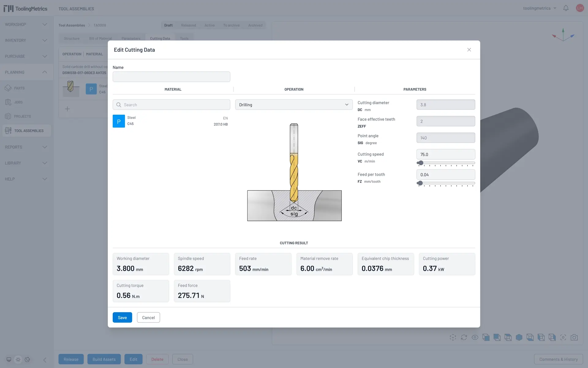Select the top face cube view
The width and height of the screenshot is (588, 368).
click(508, 337)
